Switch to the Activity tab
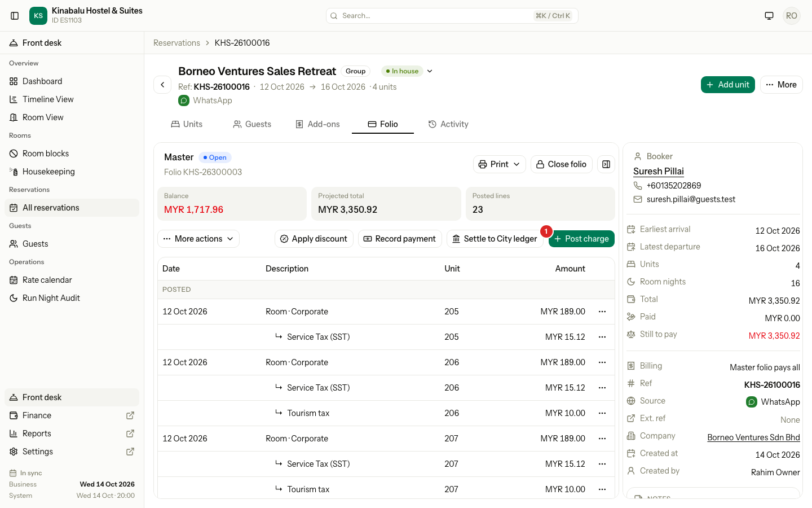The width and height of the screenshot is (812, 508). pyautogui.click(x=448, y=124)
